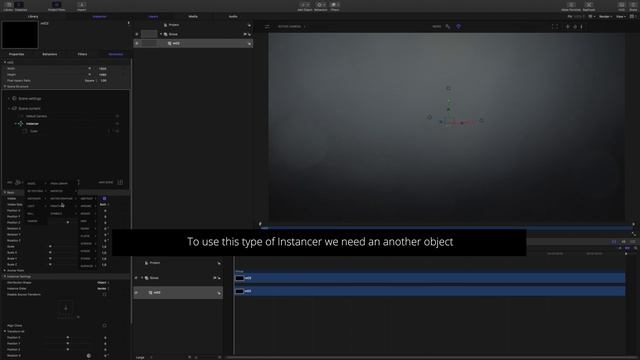Click the Replicate toolbar icon

pyautogui.click(x=589, y=6)
